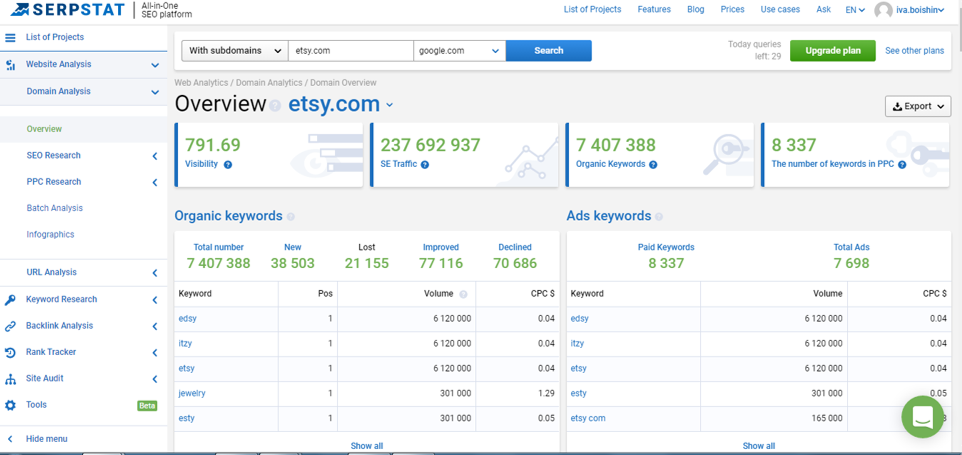Click the help icon beside Organic keywords section title
The image size is (962, 455).
click(291, 216)
